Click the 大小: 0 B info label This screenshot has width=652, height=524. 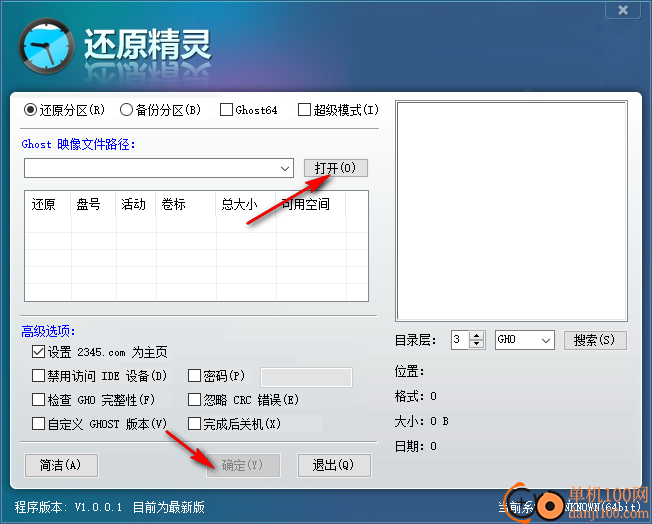coord(422,421)
